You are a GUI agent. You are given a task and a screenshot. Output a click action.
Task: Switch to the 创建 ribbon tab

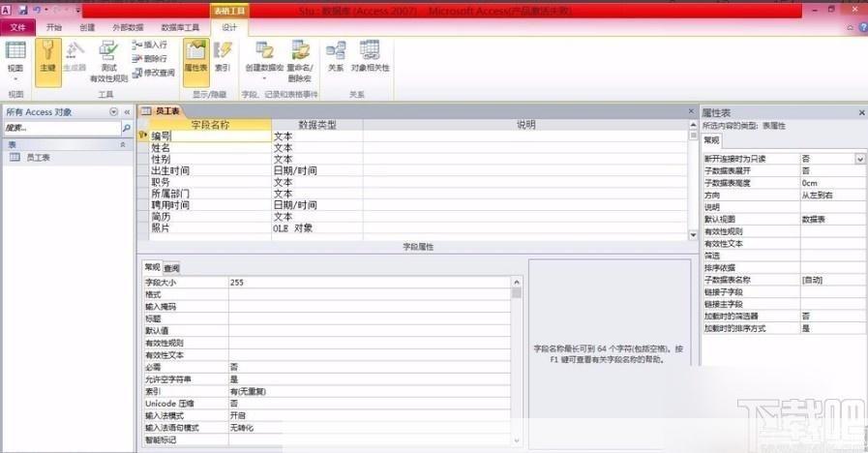[x=87, y=27]
